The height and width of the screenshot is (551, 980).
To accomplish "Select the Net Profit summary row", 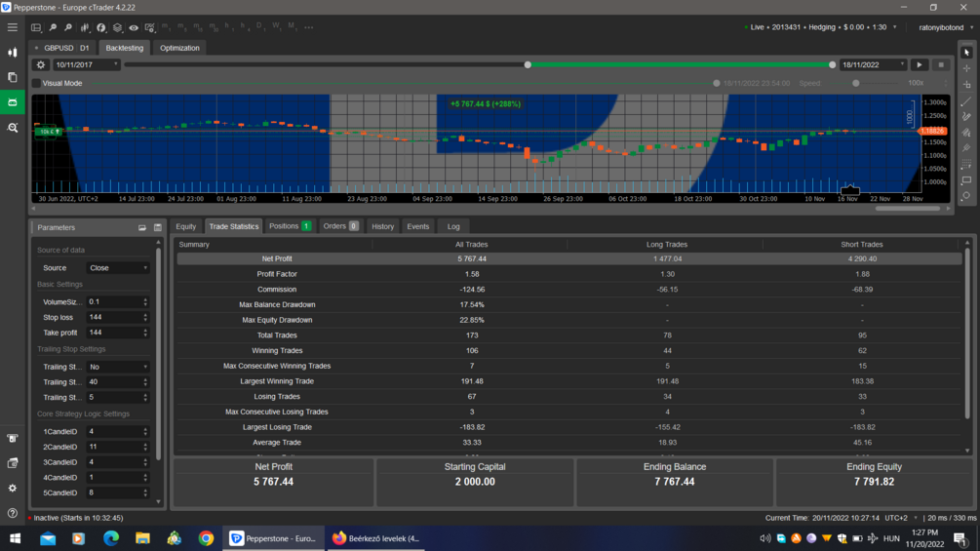I will click(x=568, y=258).
